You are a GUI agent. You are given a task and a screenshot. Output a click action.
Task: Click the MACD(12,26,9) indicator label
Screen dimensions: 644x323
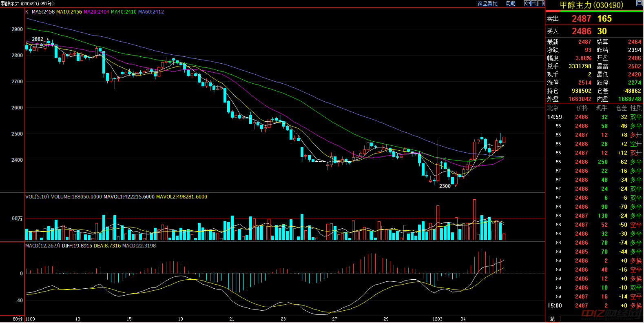coord(43,246)
